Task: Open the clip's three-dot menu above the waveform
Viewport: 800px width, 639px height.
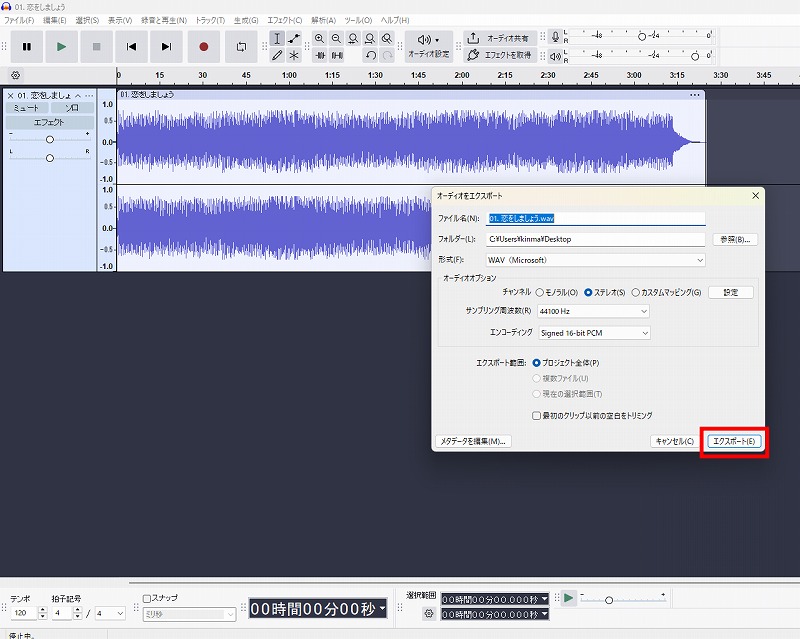Action: coord(694,95)
